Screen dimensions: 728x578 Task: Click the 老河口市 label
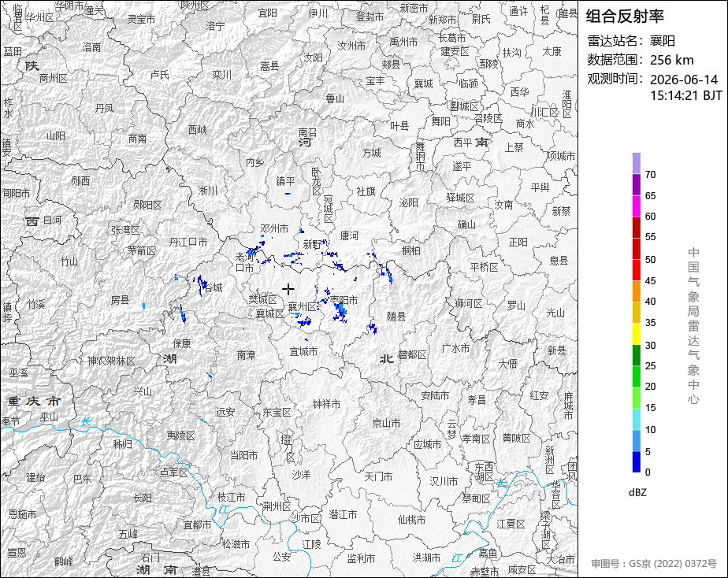(245, 262)
